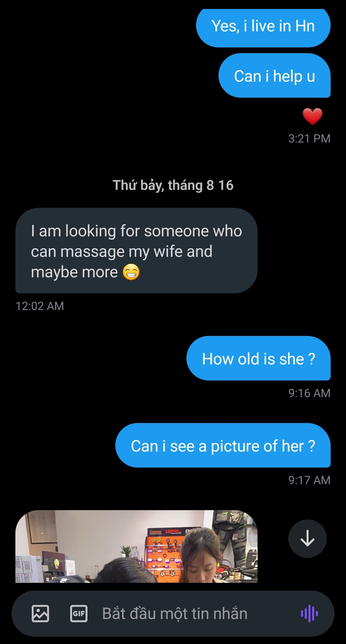Select "Can i see a picture" message

223,445
